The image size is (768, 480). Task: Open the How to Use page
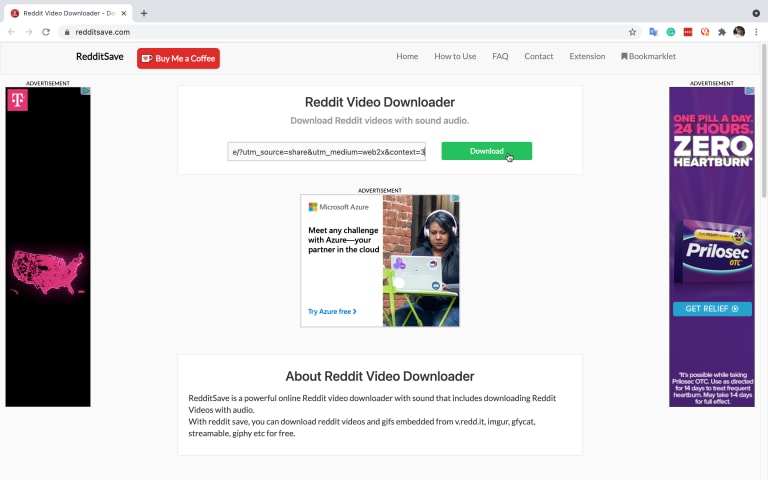[455, 56]
